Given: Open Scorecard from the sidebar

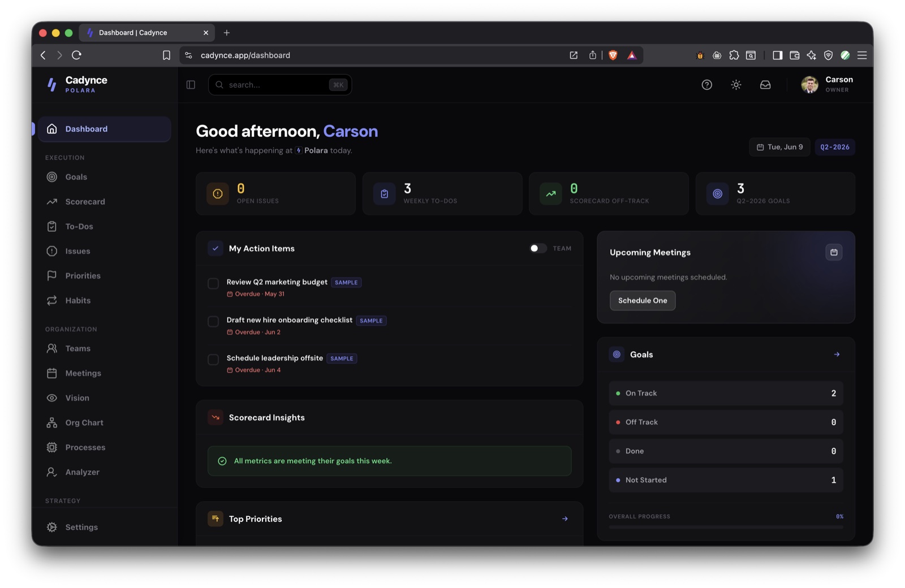Looking at the screenshot, I should point(104,202).
